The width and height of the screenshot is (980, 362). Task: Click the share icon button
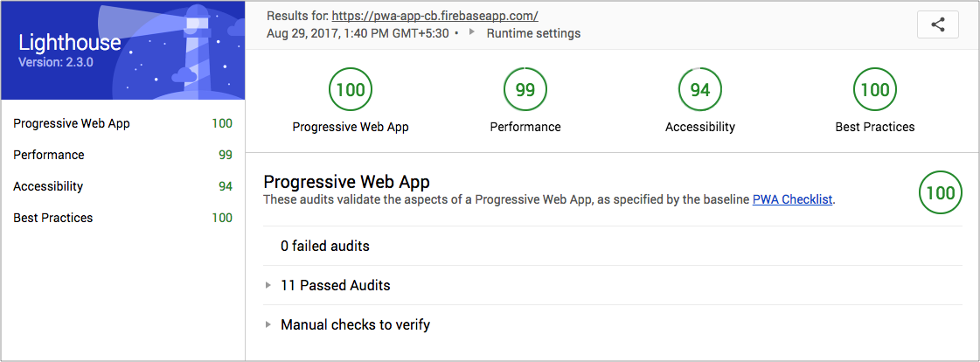click(938, 24)
